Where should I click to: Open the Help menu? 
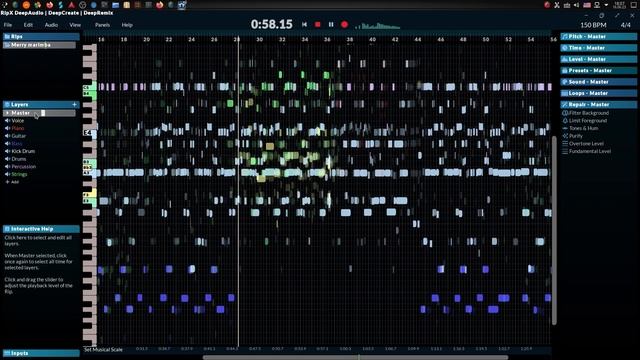tap(127, 25)
